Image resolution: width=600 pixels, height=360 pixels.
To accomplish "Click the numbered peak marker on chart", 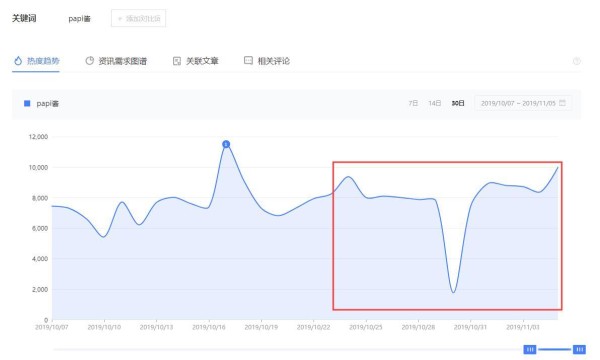I will 226,144.
